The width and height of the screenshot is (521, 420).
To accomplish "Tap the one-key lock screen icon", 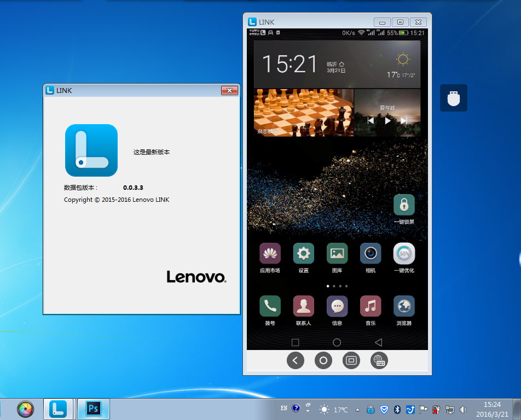I will tap(404, 205).
